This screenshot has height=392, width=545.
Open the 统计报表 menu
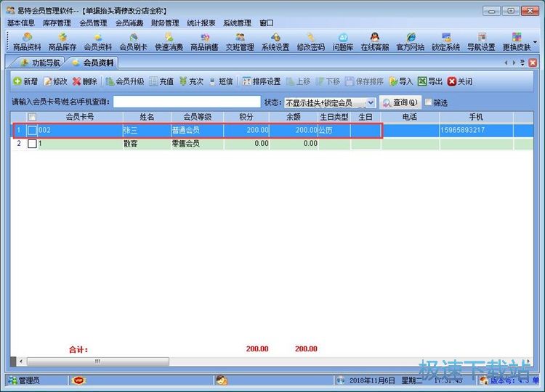point(201,23)
